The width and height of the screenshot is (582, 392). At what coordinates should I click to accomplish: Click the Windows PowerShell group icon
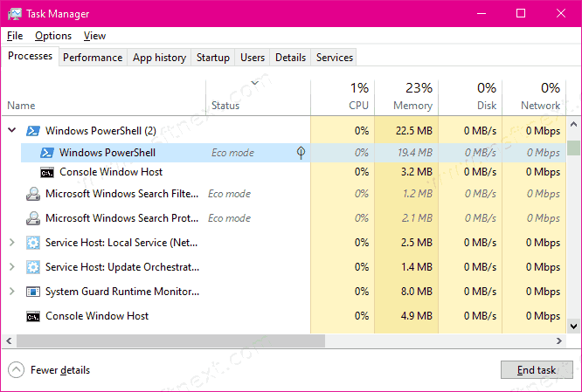[x=33, y=131]
